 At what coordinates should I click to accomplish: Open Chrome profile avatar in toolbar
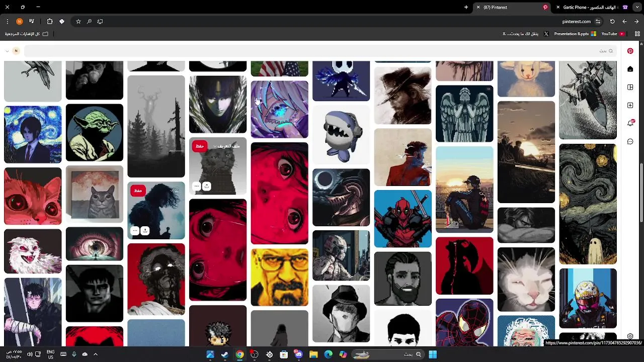19,21
